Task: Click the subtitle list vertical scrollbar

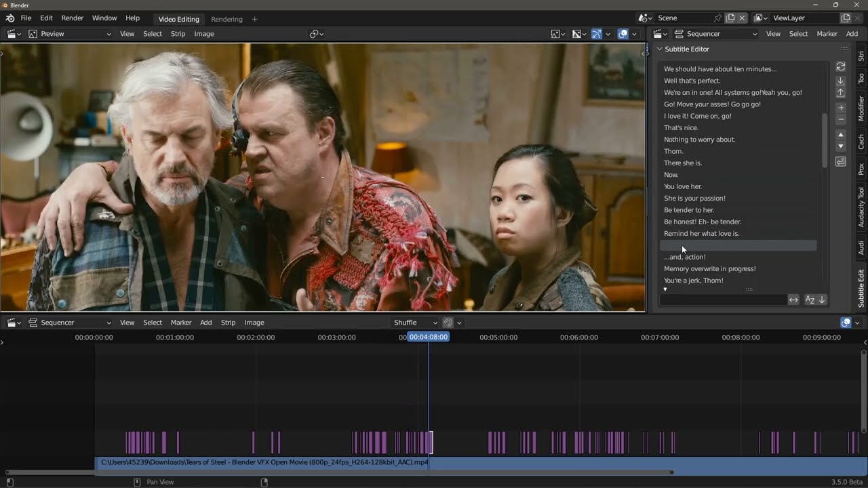Action: [825, 140]
